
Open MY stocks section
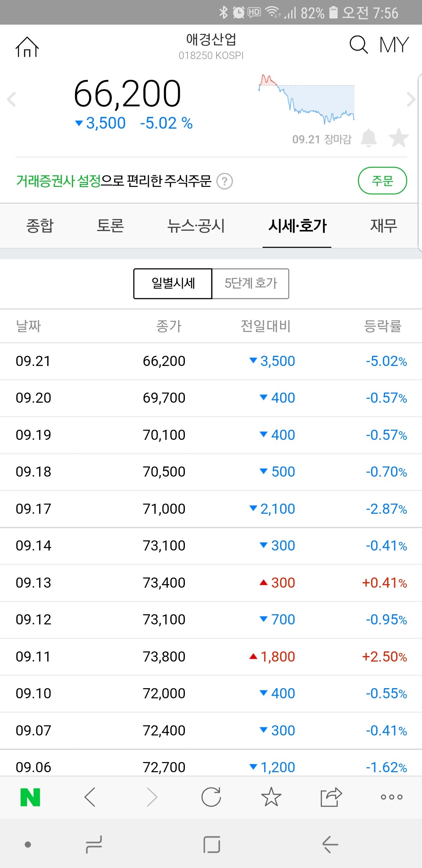393,45
